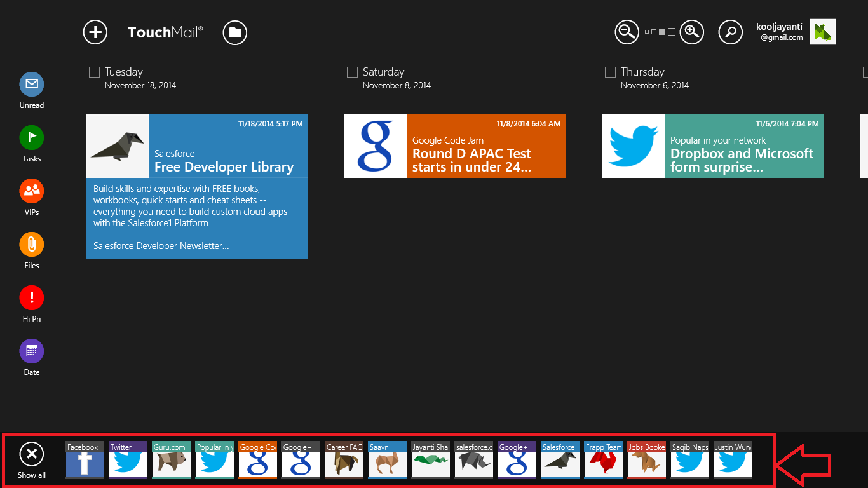Open the Google Code Jam Round D message
This screenshot has height=488, width=868.
[455, 146]
